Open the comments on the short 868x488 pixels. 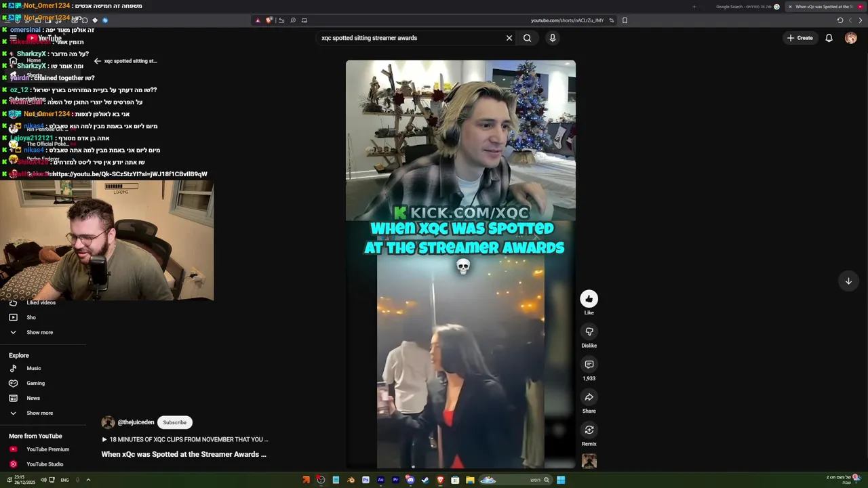click(589, 365)
